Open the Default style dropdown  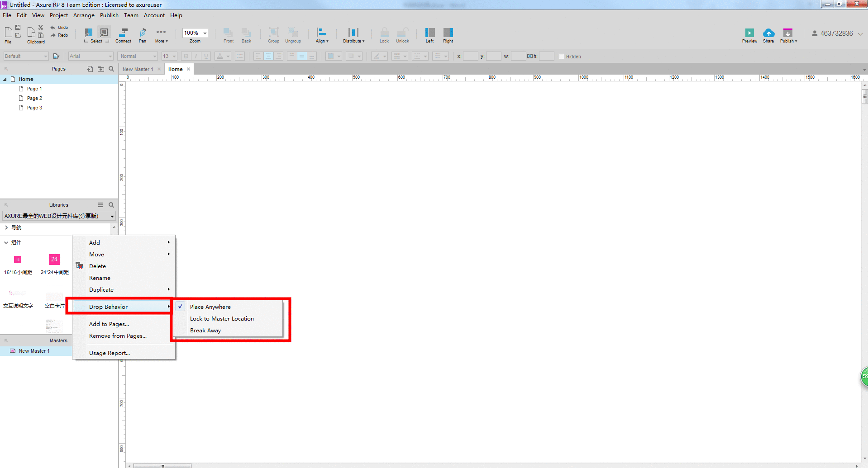click(x=26, y=56)
